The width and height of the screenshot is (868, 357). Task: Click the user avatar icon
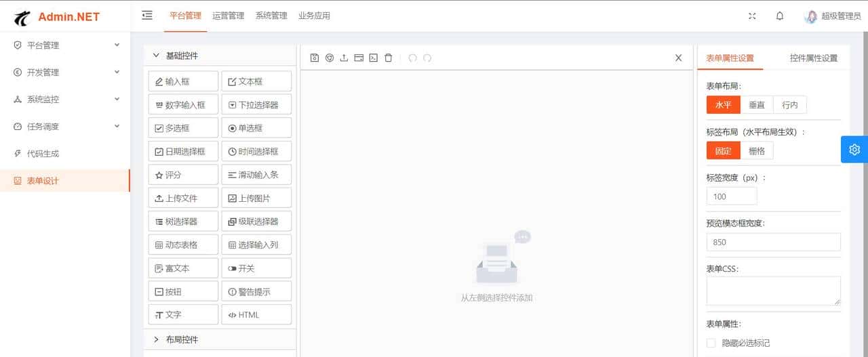click(810, 16)
